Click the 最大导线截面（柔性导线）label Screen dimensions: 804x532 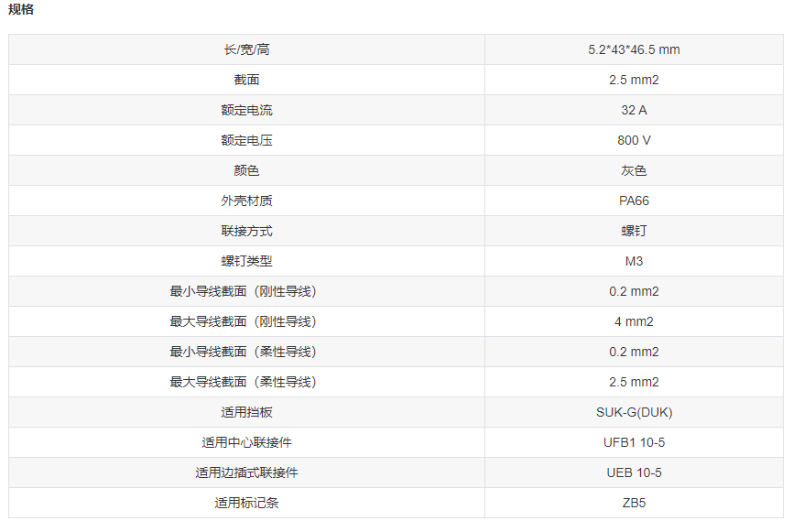(x=246, y=382)
